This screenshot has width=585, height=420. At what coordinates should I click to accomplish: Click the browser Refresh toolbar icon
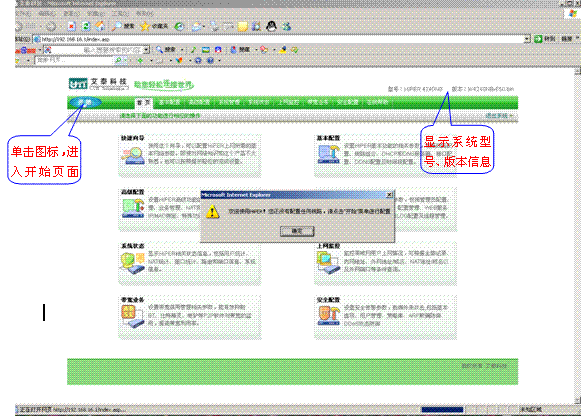pos(86,26)
